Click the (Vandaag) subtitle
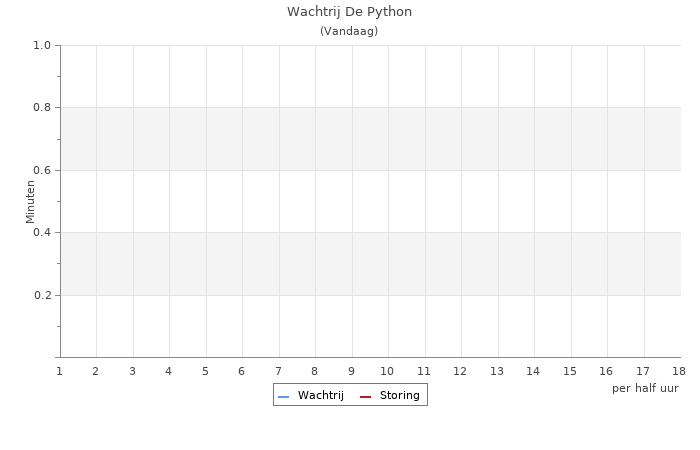 tap(349, 31)
